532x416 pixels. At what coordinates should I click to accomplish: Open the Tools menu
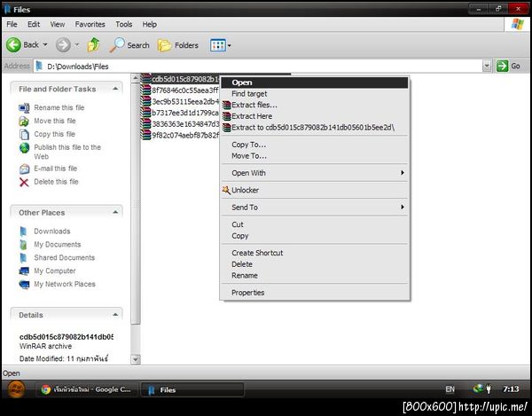tap(124, 25)
